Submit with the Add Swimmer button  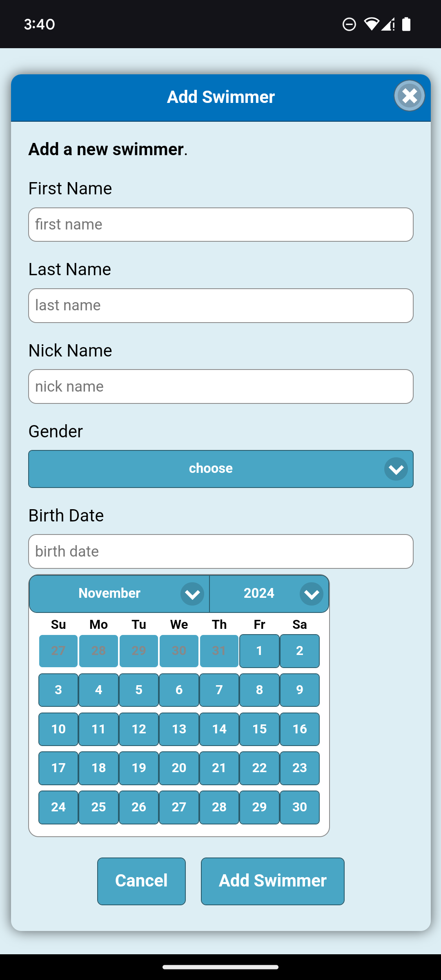pos(272,881)
